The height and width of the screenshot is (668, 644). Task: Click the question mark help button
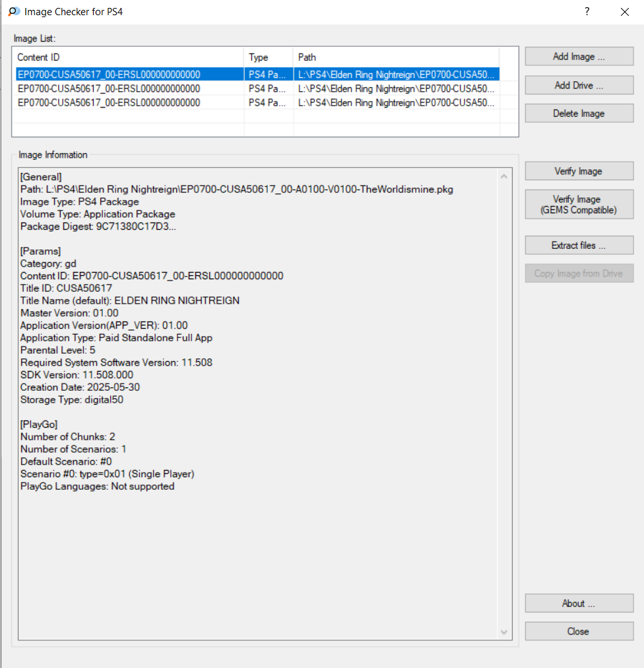pos(587,11)
